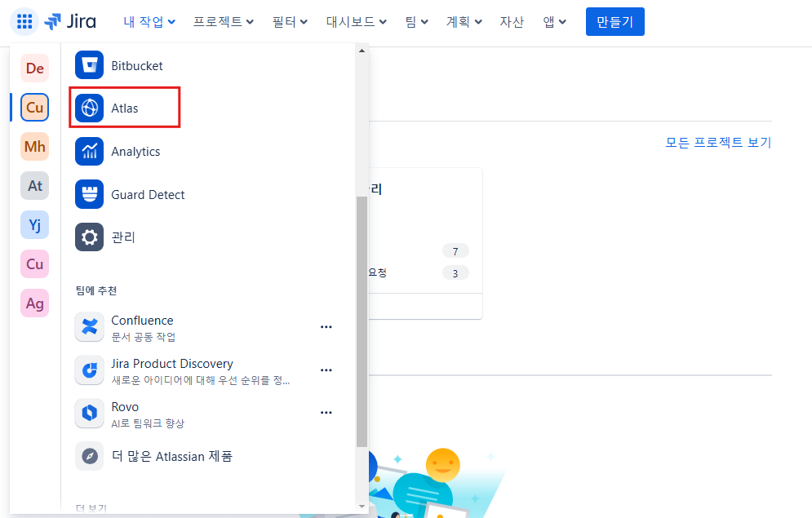Expand the 팀 menu
Screen dimensions: 812x518
point(416,22)
